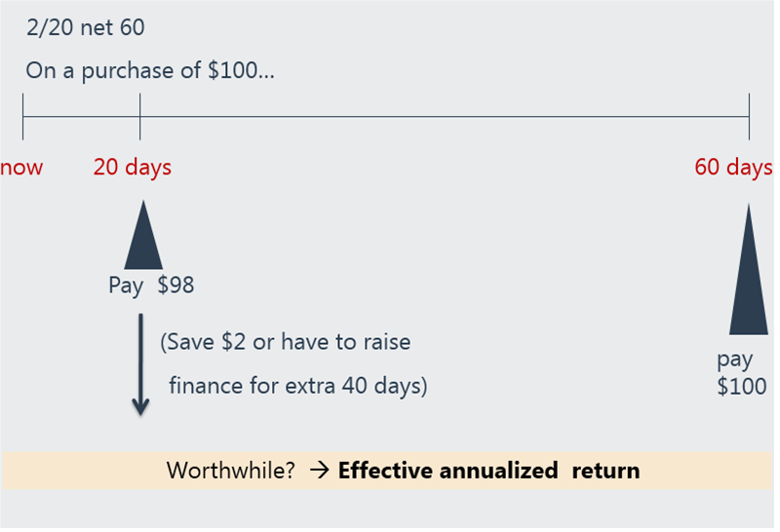Click the right arrow after Worthwhile?
This screenshot has width=780, height=532.
[x=319, y=472]
